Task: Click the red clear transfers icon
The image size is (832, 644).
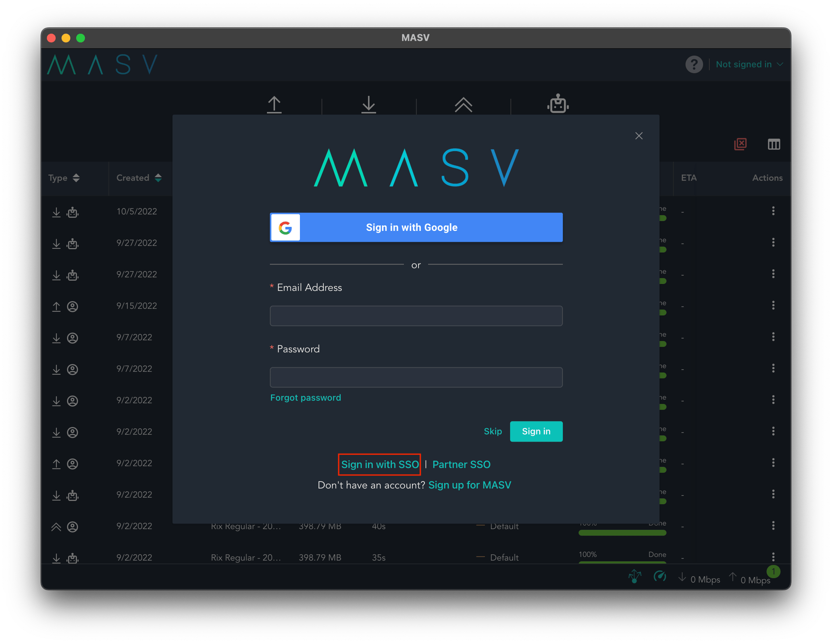Action: point(740,144)
